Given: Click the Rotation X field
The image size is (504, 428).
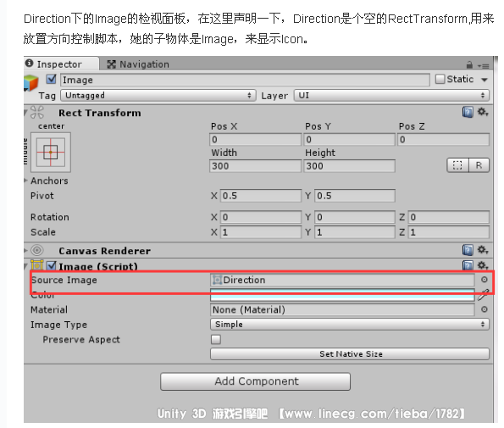Looking at the screenshot, I should 261,217.
